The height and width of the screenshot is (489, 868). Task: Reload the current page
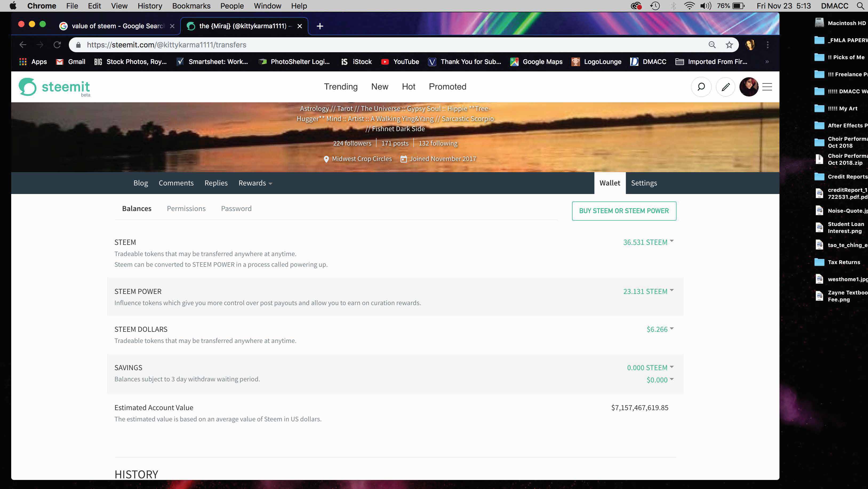57,45
